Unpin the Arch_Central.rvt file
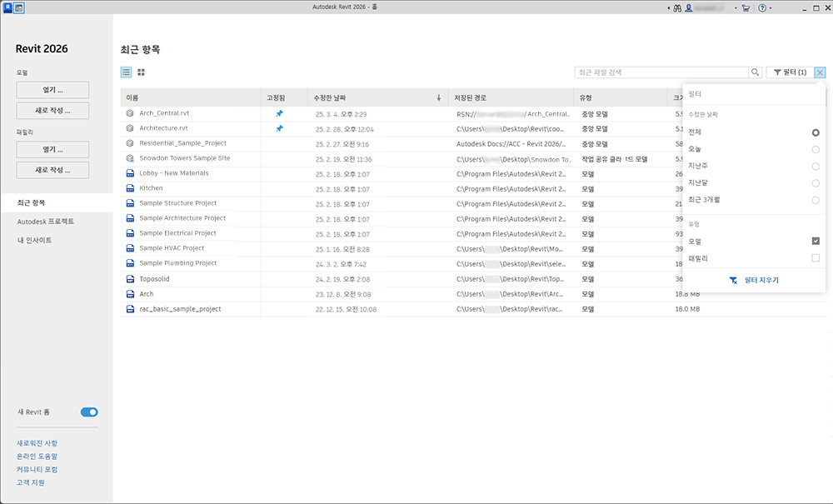The image size is (833, 504). point(279,113)
